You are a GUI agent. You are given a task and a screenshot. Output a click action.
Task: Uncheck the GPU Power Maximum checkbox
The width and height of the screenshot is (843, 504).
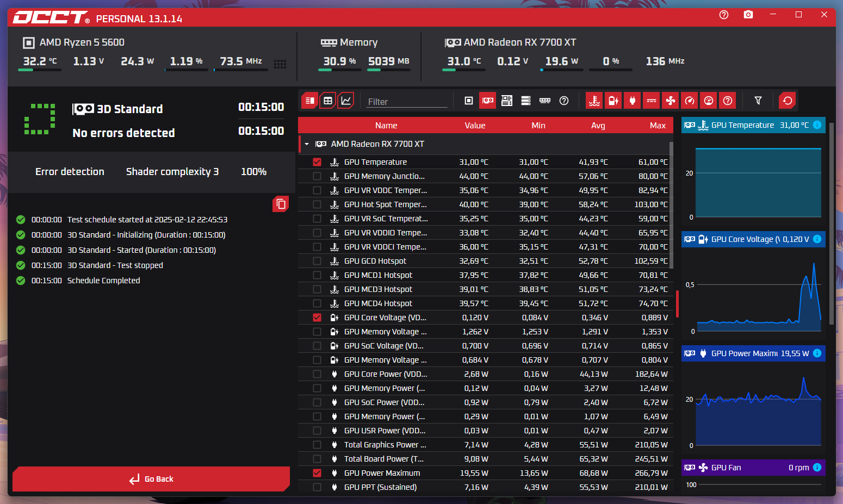317,473
